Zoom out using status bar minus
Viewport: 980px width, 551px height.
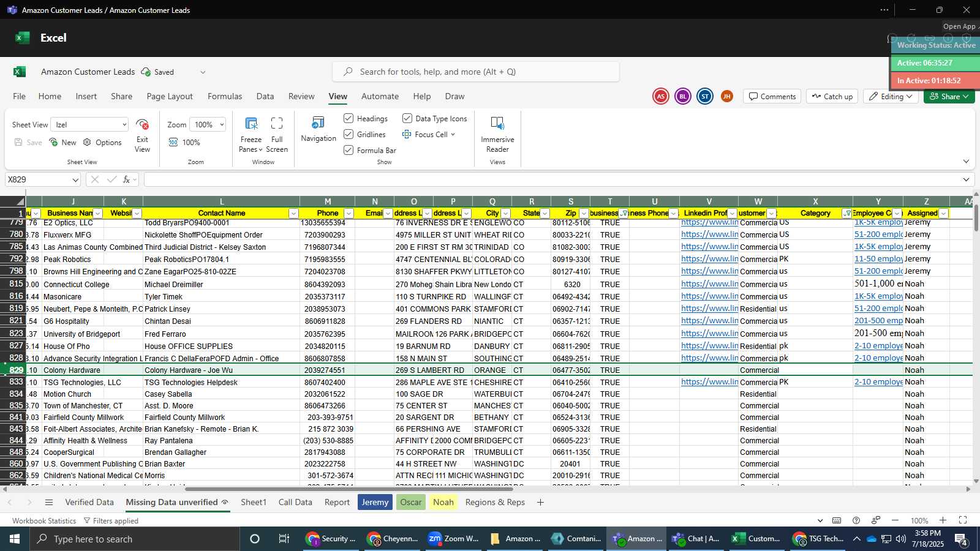(x=895, y=520)
